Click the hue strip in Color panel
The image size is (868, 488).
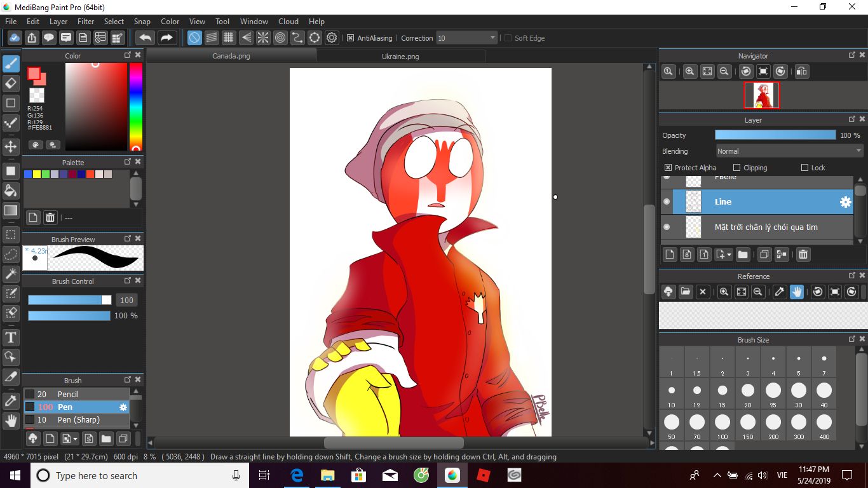point(136,107)
